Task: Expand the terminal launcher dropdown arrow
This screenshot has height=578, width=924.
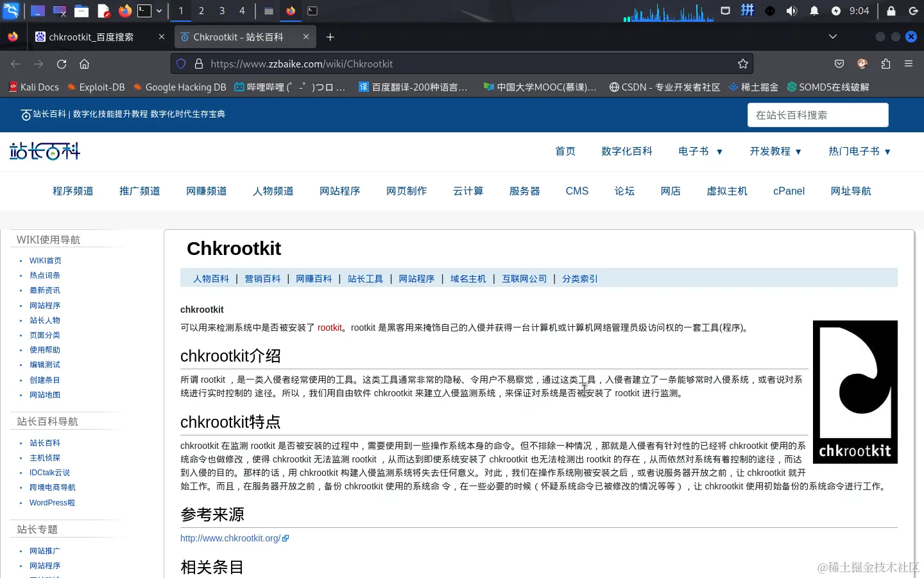Action: (159, 11)
